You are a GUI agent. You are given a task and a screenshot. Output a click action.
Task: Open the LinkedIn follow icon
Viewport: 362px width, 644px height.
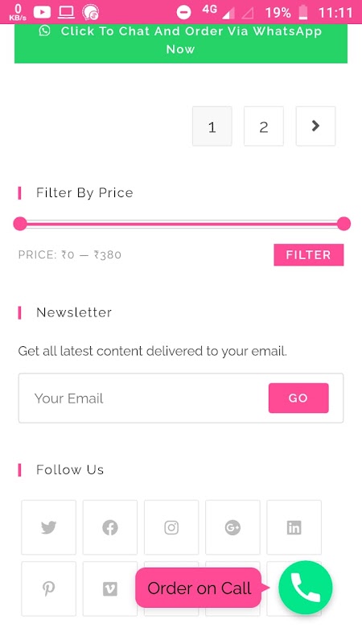(x=294, y=527)
